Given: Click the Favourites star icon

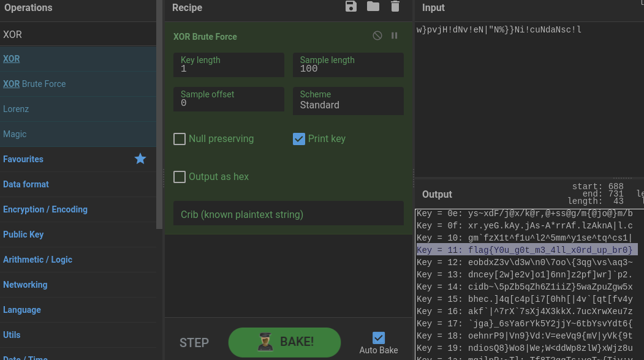Looking at the screenshot, I should click(140, 159).
